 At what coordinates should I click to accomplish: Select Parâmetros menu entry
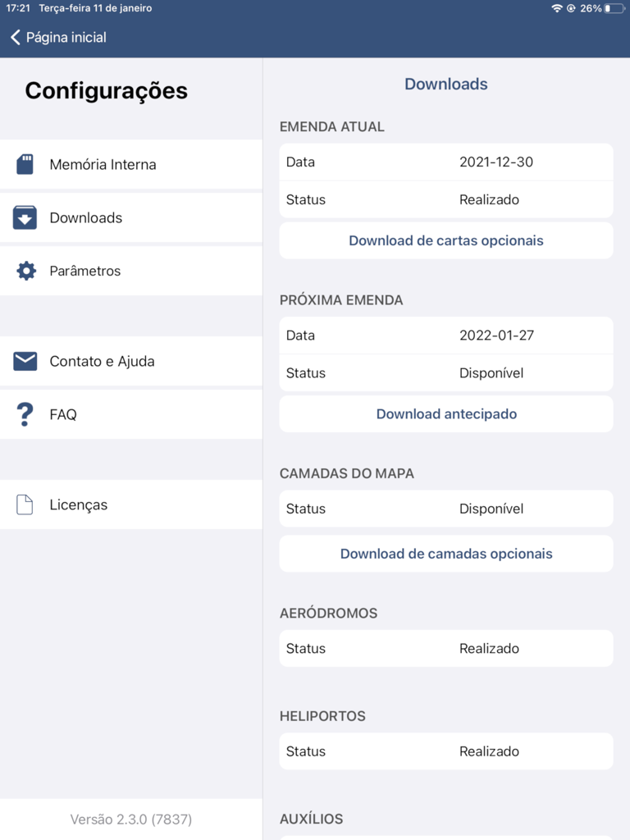coord(85,271)
